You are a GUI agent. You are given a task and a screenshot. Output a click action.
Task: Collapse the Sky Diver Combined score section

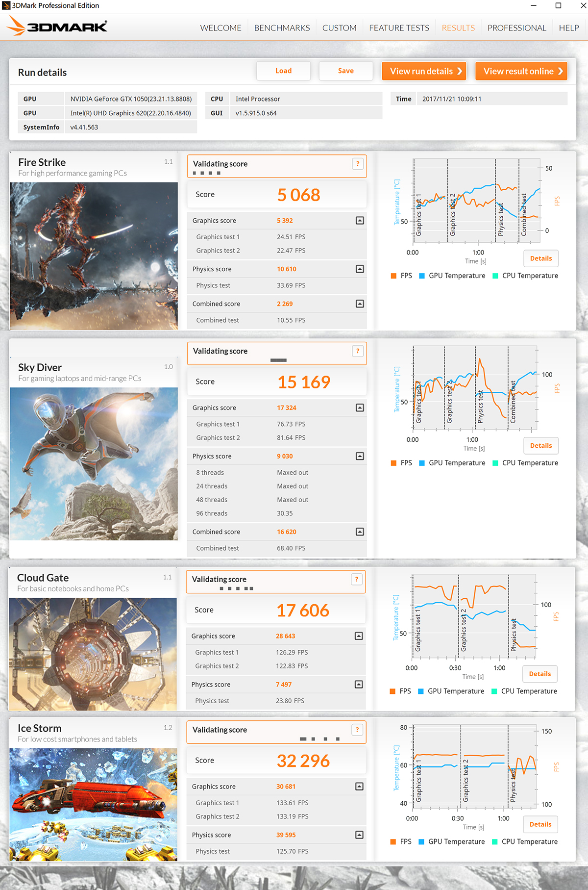(360, 532)
